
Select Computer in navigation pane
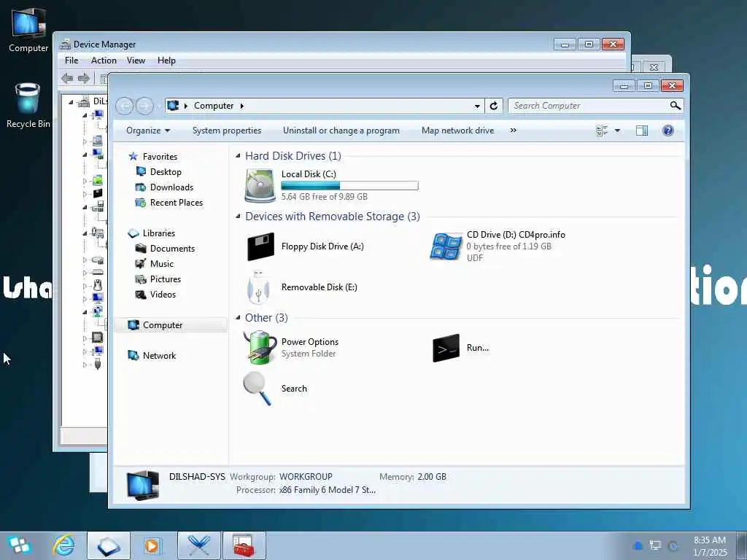[163, 325]
